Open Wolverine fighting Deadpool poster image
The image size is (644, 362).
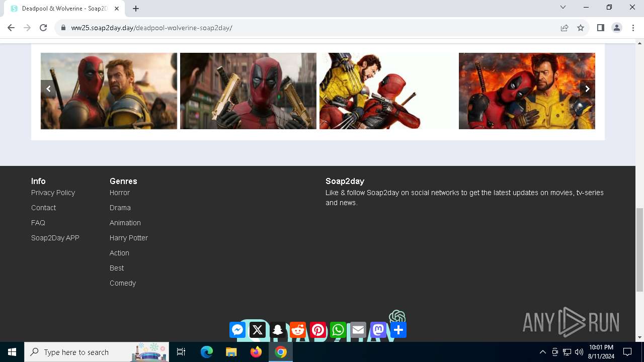[x=387, y=91]
